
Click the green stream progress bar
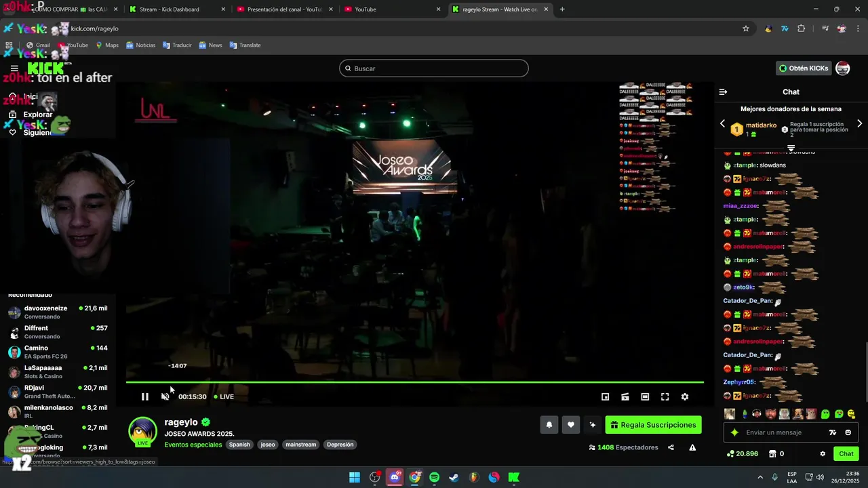414,382
